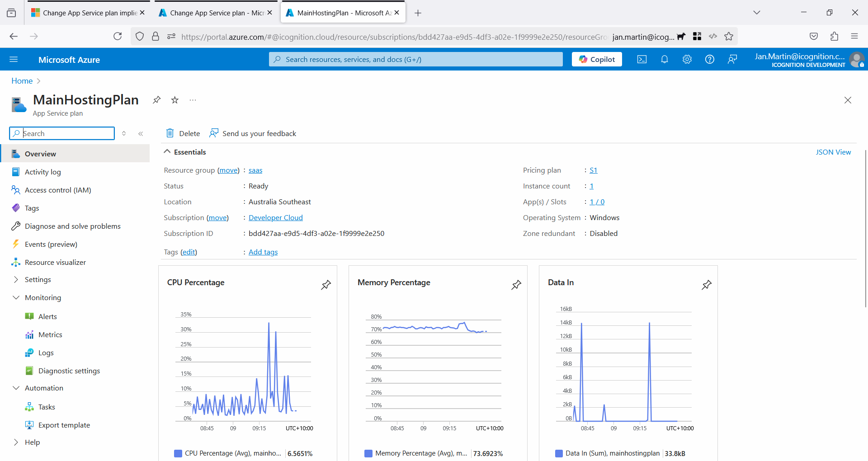Click the Delete trash icon button
The image size is (868, 461).
point(183,133)
